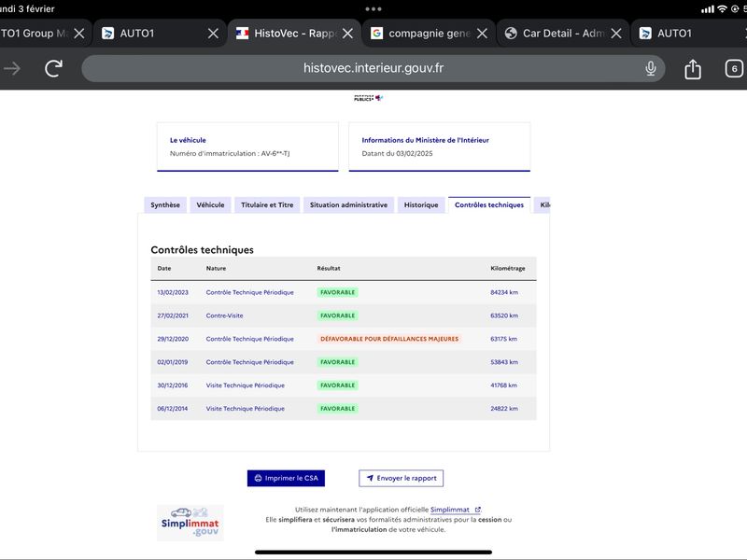Click the date 30/12/2016
This screenshot has width=747, height=560.
click(x=173, y=385)
